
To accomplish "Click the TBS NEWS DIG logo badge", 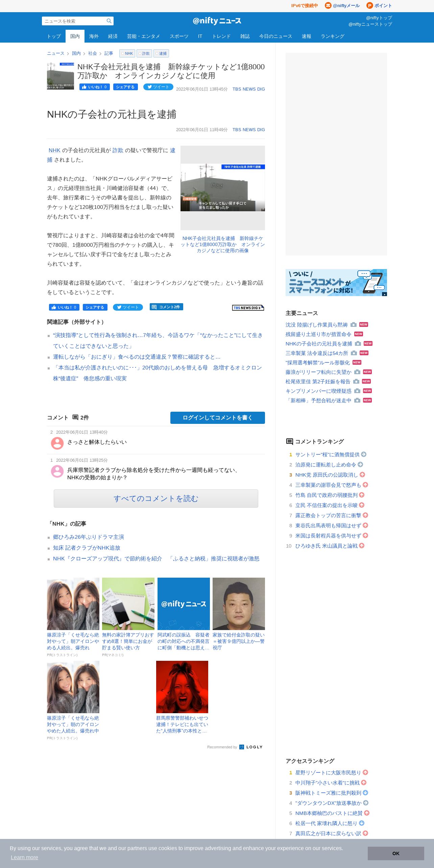I will click(x=248, y=308).
